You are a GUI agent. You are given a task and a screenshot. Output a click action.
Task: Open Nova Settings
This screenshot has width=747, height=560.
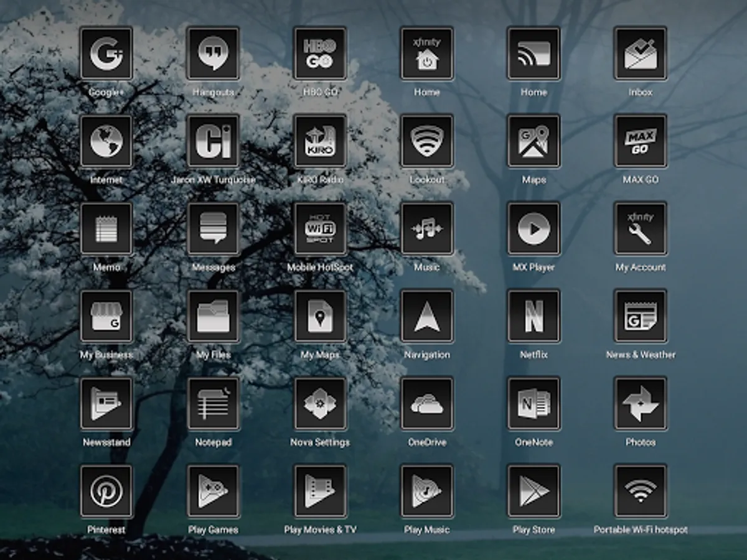pos(320,405)
